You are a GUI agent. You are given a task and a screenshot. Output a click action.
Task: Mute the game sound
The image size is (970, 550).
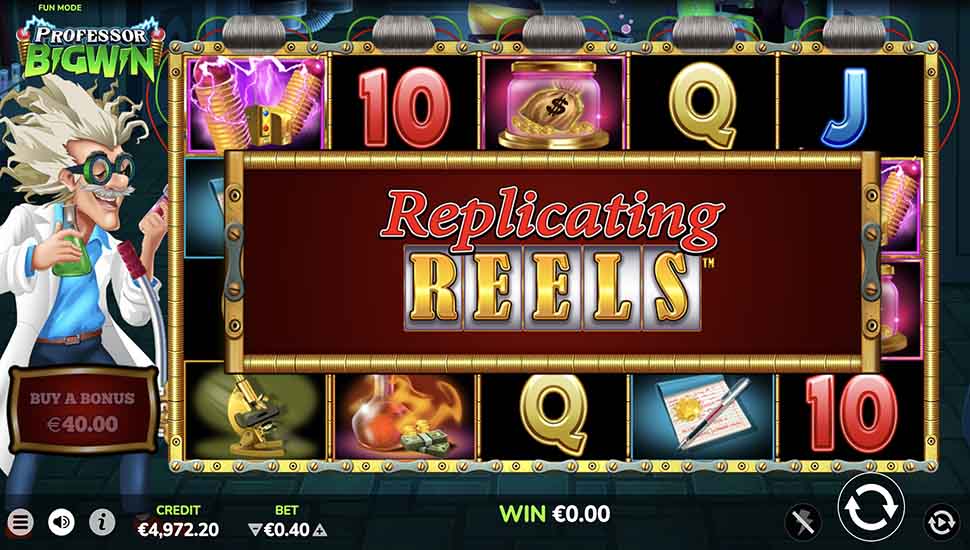(x=61, y=523)
